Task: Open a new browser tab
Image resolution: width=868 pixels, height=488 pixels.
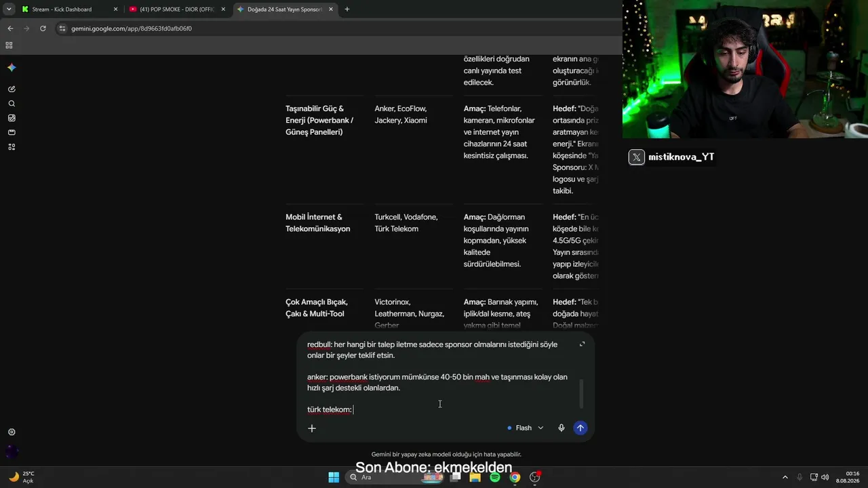Action: [347, 9]
